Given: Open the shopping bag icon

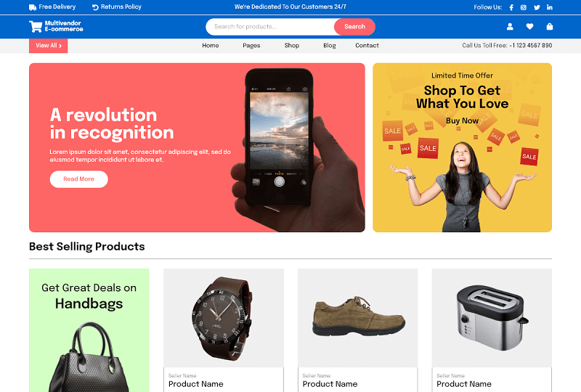Looking at the screenshot, I should point(550,26).
